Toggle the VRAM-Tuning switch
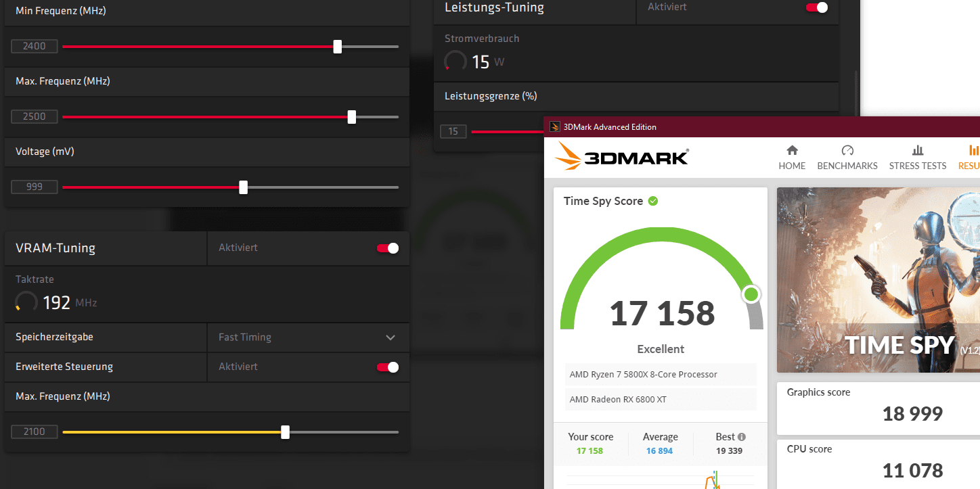Viewport: 980px width, 489px height. click(388, 248)
